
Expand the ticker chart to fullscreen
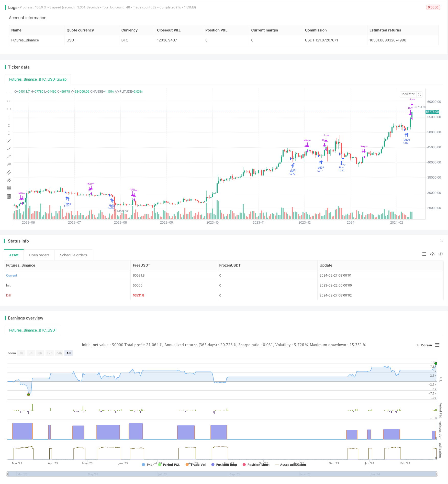[x=419, y=94]
